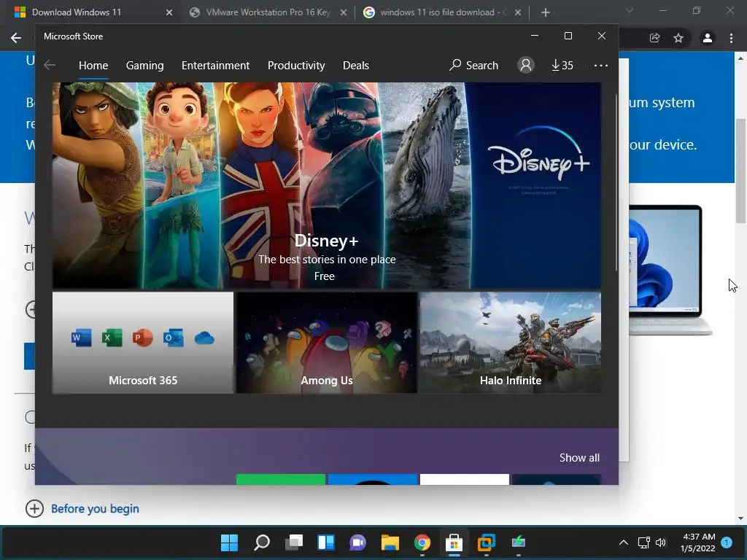
Task: Open Widgets from the taskbar
Action: (x=326, y=542)
